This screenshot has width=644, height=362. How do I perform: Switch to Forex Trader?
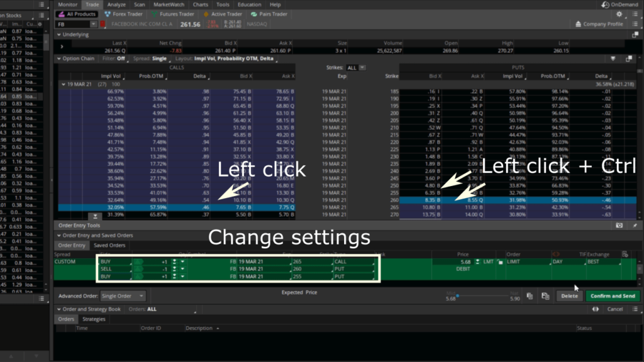124,14
